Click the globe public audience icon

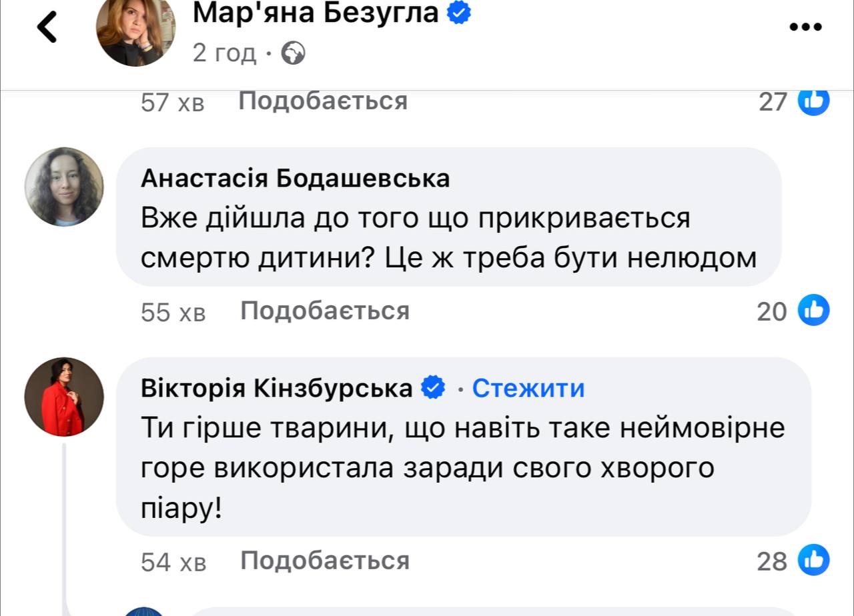pyautogui.click(x=294, y=53)
